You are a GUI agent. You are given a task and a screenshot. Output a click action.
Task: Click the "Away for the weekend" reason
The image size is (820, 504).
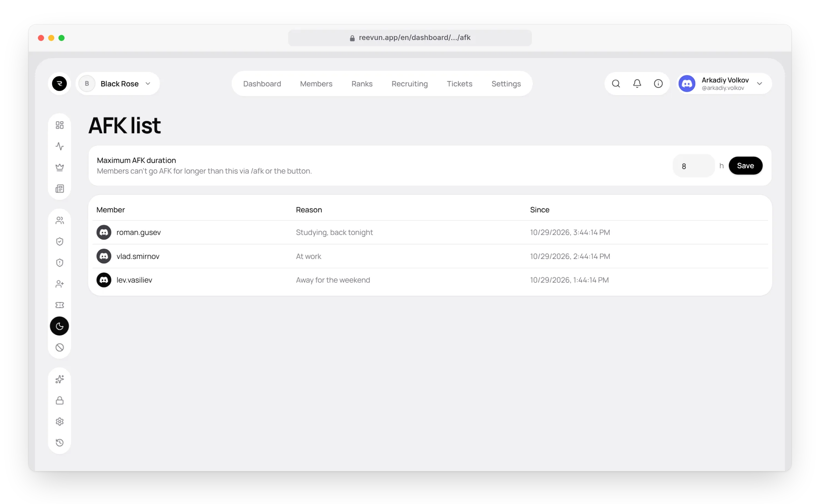pyautogui.click(x=333, y=280)
